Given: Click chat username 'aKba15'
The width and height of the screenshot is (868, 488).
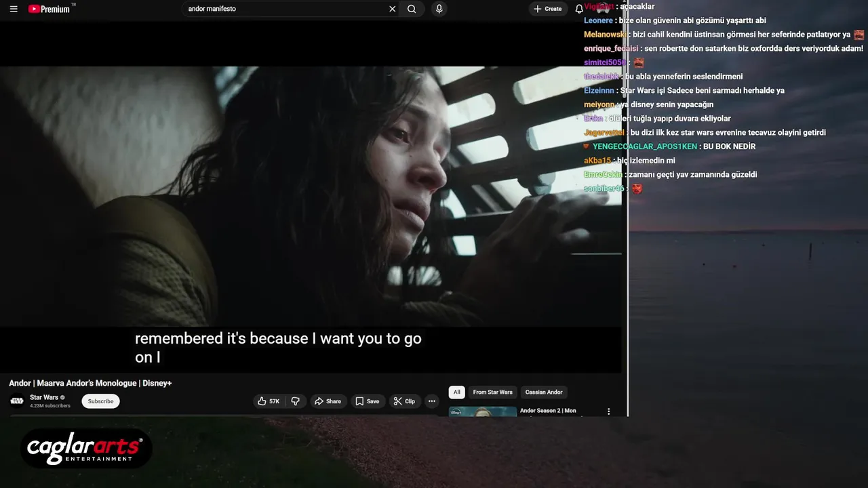Looking at the screenshot, I should tap(597, 161).
